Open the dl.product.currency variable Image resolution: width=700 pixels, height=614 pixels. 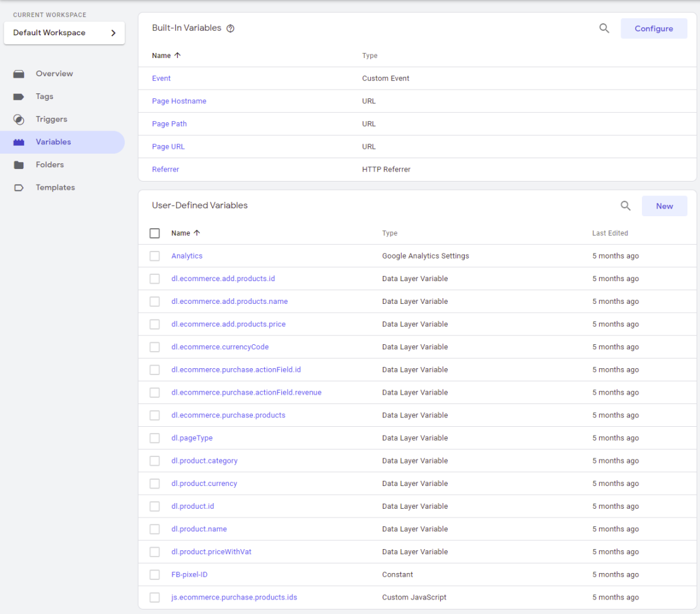point(204,484)
